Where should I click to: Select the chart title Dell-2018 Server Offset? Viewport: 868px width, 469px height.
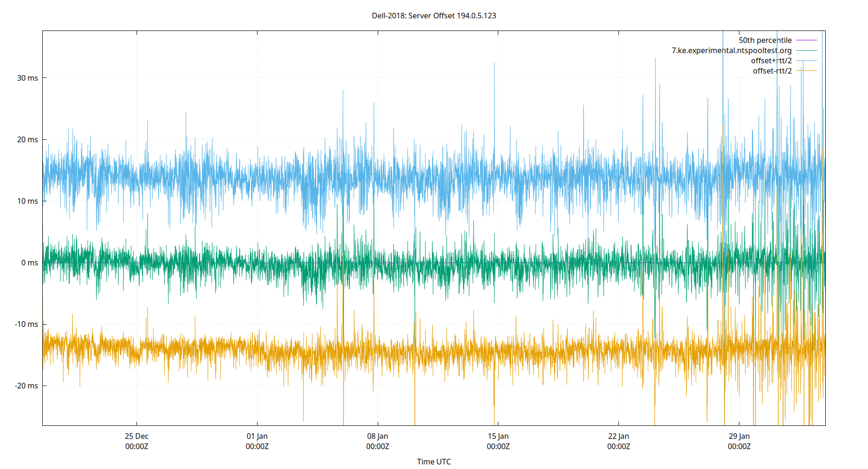434,15
